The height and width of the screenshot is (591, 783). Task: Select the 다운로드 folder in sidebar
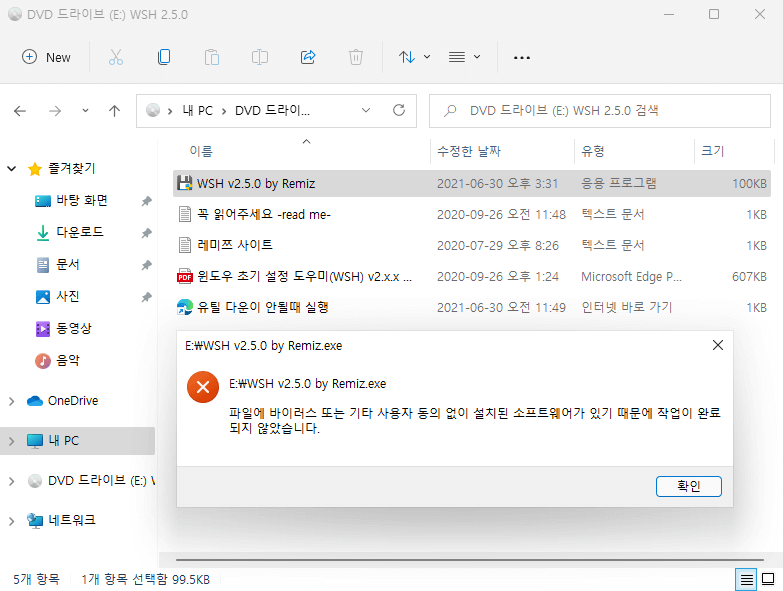pyautogui.click(x=80, y=232)
